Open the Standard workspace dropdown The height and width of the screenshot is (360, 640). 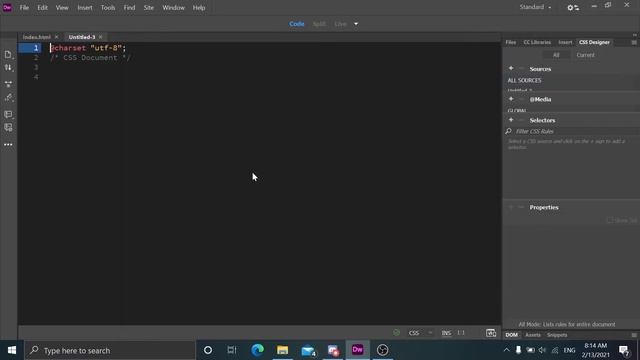pos(535,7)
